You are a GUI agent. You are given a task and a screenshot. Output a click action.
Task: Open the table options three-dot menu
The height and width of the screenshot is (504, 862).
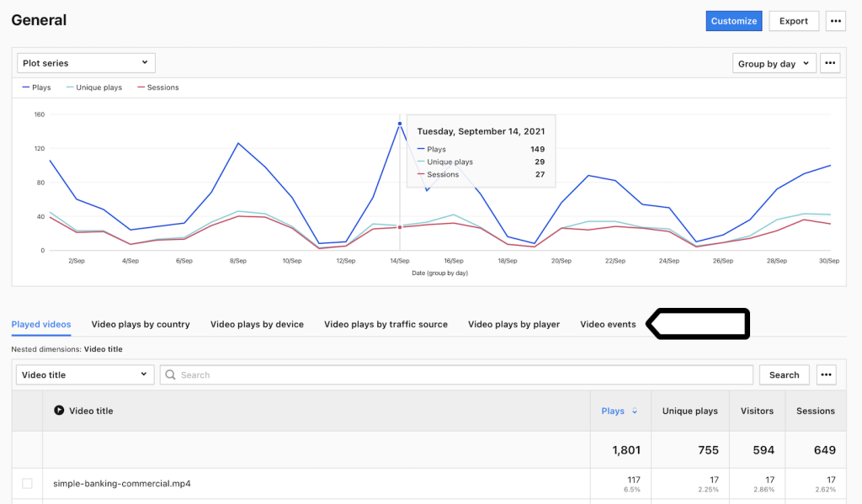tap(826, 374)
